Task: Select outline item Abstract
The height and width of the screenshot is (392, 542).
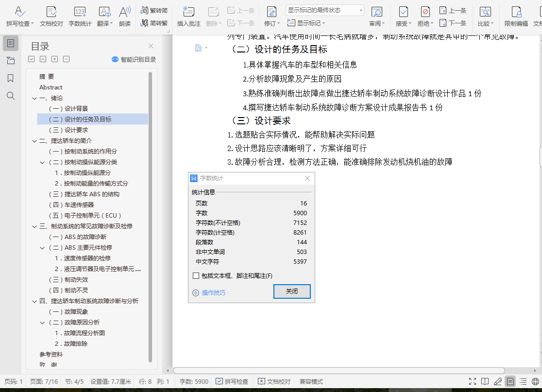Action: pyautogui.click(x=51, y=87)
